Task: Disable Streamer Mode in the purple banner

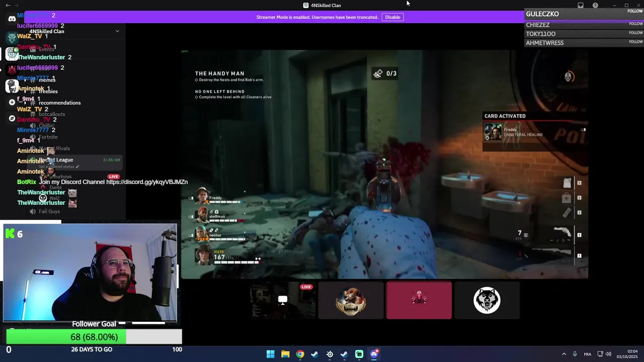Action: [x=392, y=17]
